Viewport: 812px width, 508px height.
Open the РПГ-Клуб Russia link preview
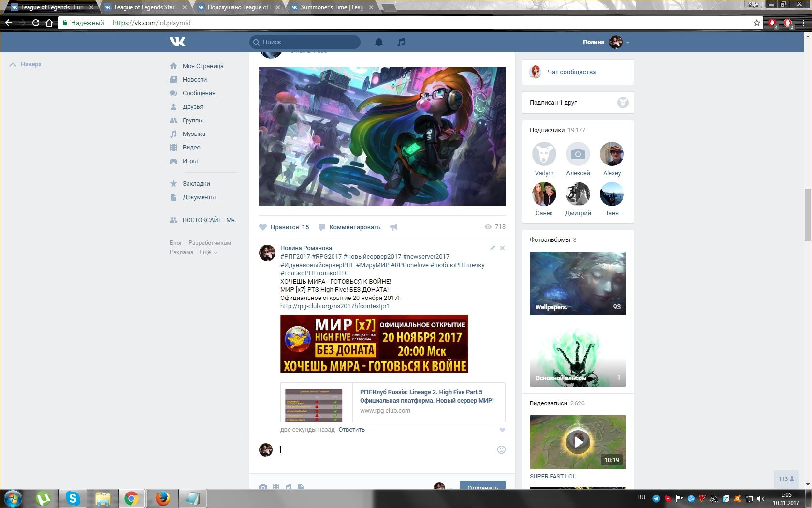coord(393,403)
